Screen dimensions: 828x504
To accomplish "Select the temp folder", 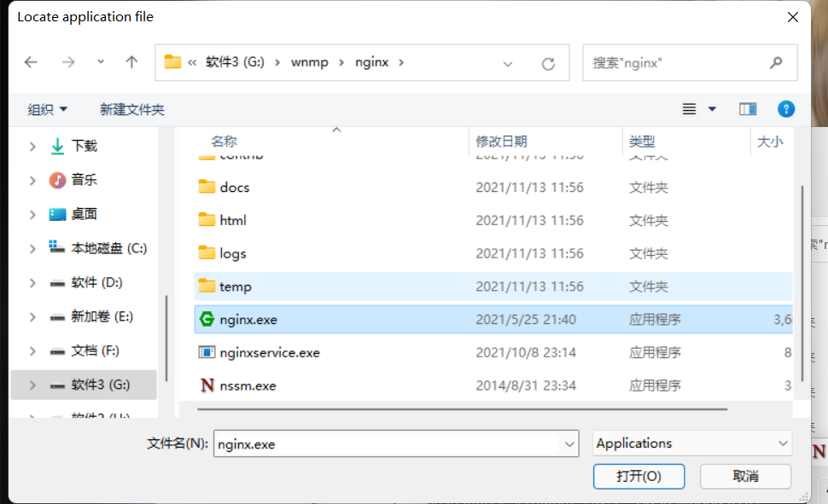I will click(493, 287).
